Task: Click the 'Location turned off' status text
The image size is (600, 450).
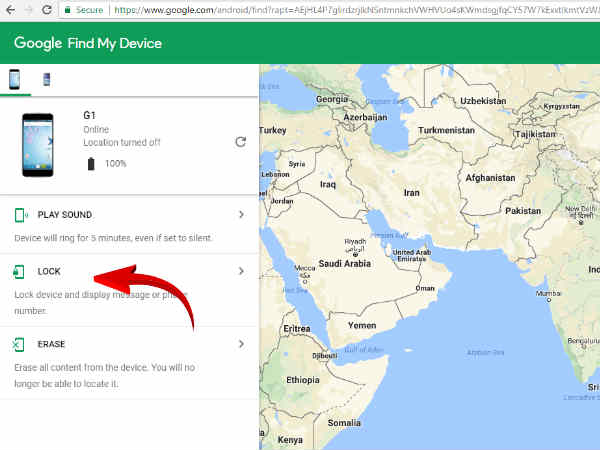Action: pos(122,142)
